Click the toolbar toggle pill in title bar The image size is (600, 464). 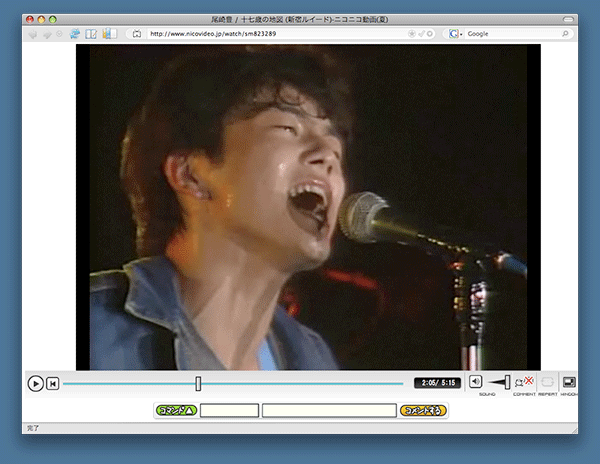568,19
